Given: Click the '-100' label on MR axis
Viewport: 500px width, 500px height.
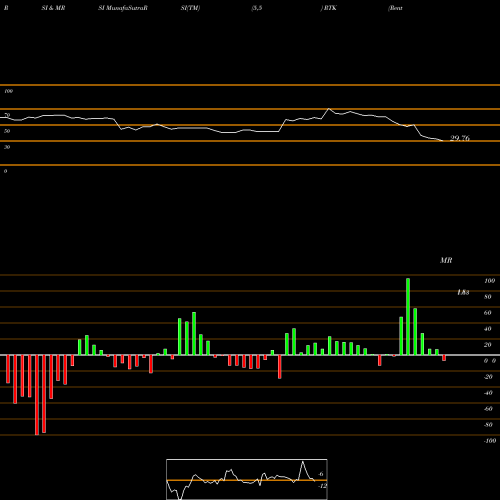Looking at the screenshot, I should point(490,441).
